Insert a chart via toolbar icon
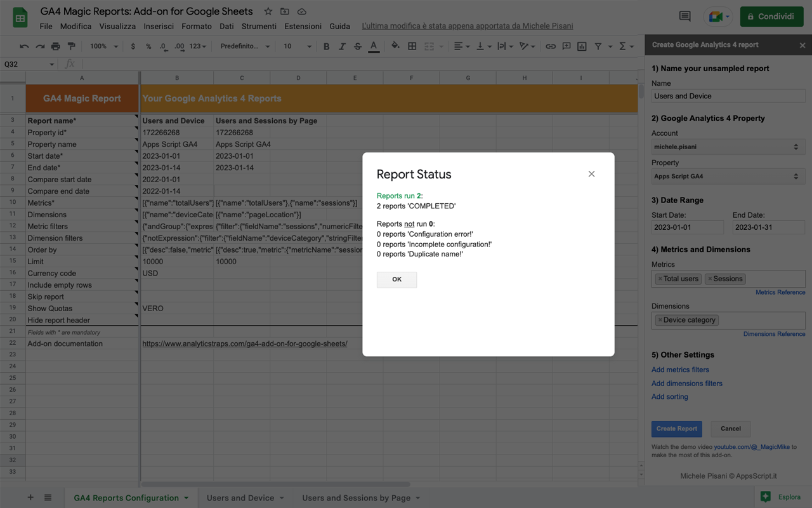Image resolution: width=812 pixels, height=508 pixels. (x=582, y=46)
